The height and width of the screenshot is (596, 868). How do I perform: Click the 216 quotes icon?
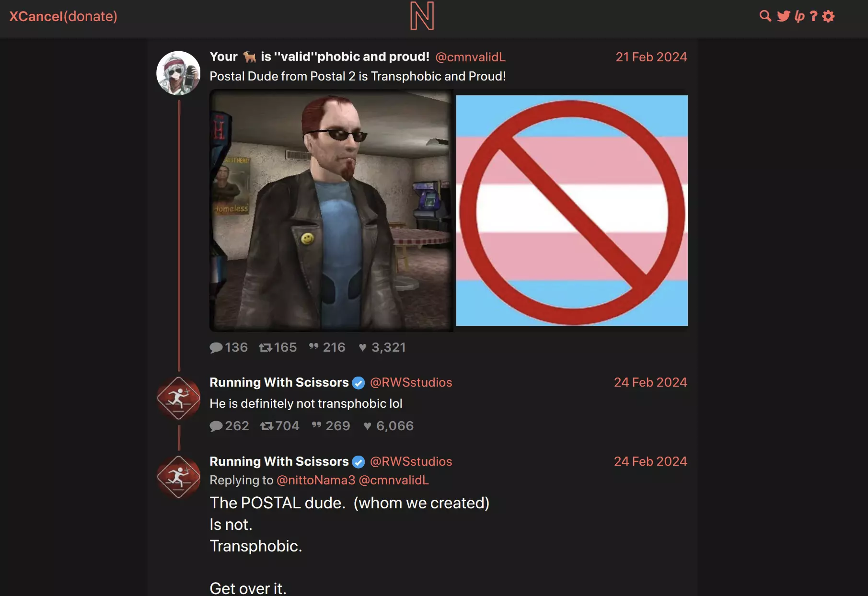point(314,346)
